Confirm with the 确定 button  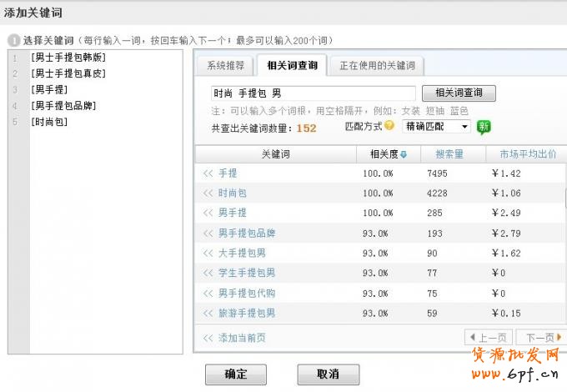click(236, 374)
